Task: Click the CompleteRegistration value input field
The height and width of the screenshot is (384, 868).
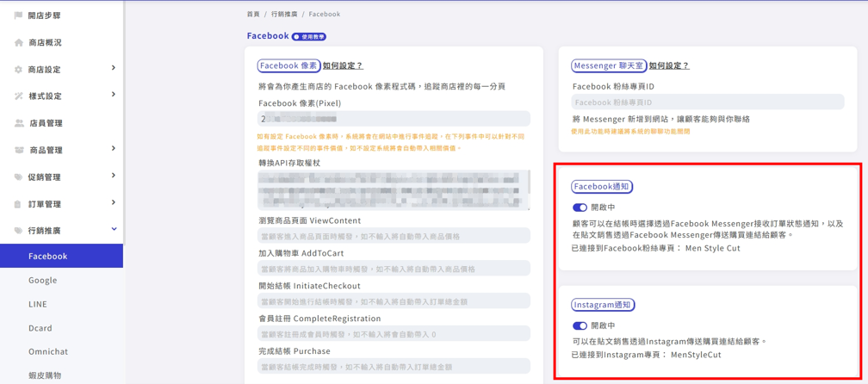Action: coord(394,334)
